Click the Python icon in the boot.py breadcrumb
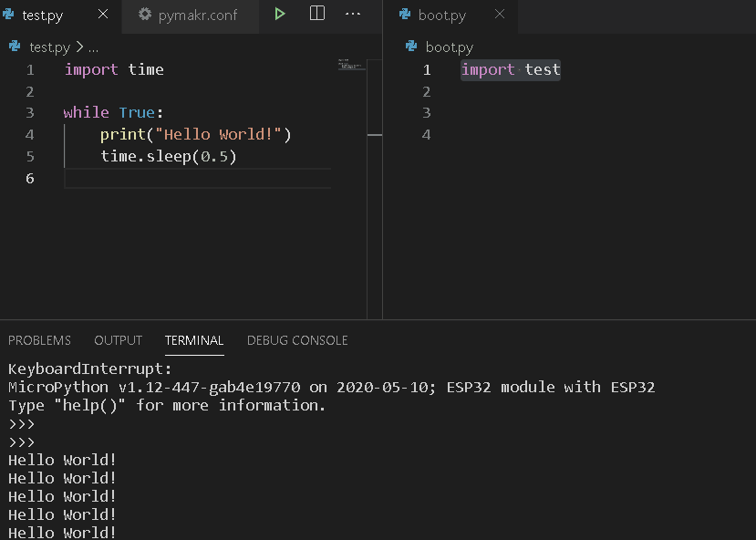Image resolution: width=756 pixels, height=540 pixels. coord(412,47)
